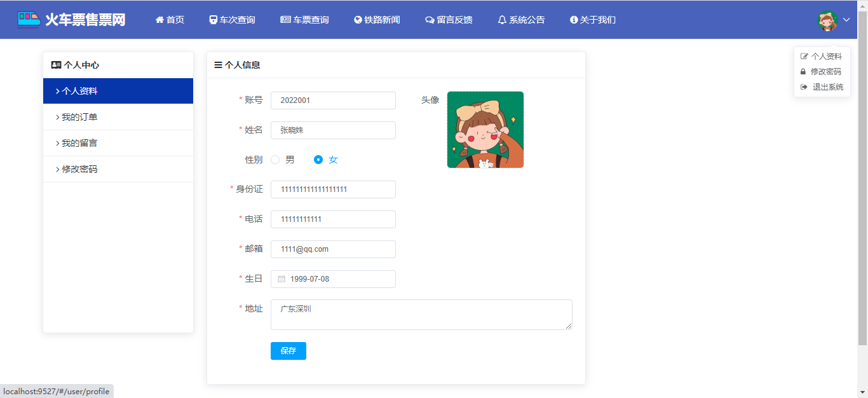Viewport: 868px width, 398px height.
Task: Click the lock icon beside 修改密码 dropdown entry
Action: [803, 71]
